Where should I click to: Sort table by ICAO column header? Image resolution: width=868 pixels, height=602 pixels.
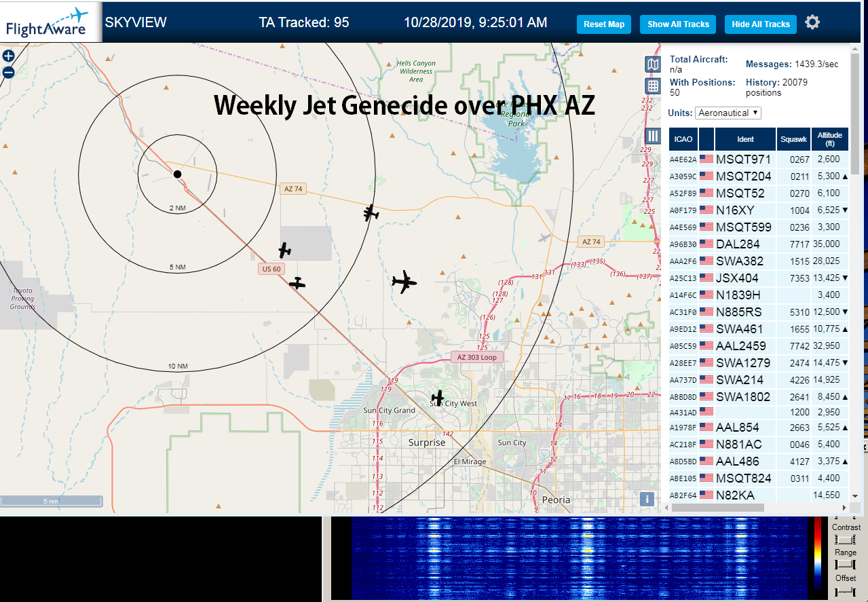click(683, 139)
